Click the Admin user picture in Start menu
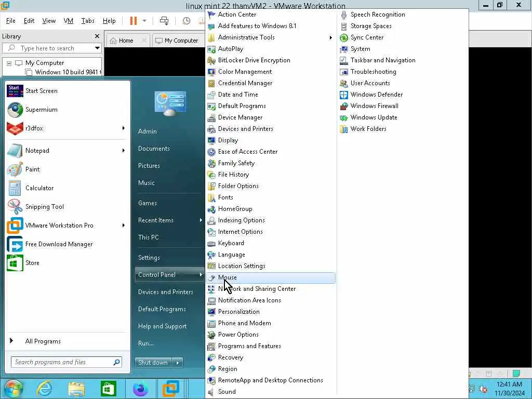This screenshot has height=399, width=532. (x=170, y=103)
